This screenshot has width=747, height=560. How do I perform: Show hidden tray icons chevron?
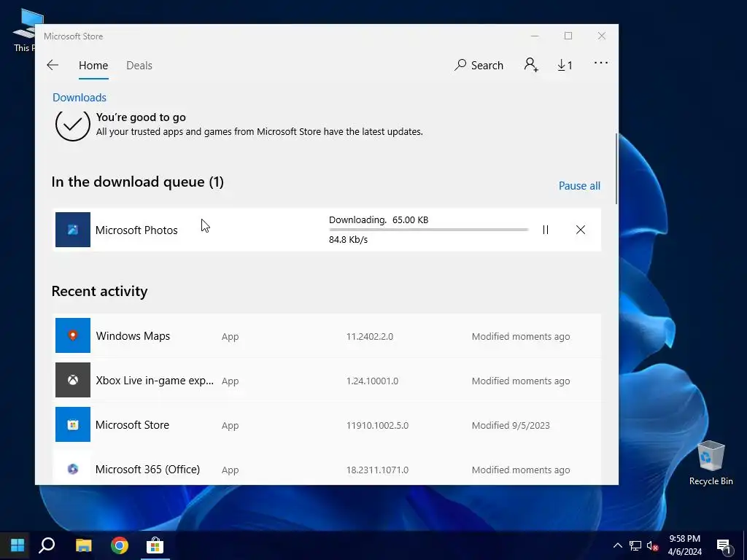(x=617, y=545)
